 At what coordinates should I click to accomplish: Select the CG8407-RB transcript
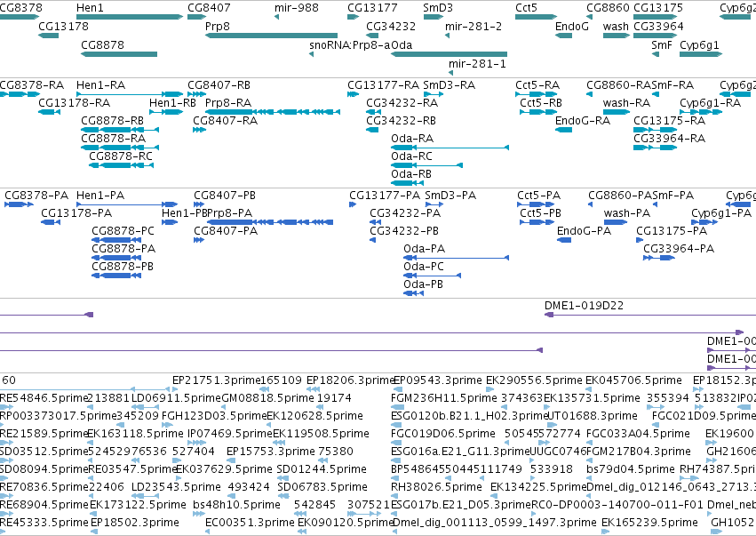click(196, 94)
